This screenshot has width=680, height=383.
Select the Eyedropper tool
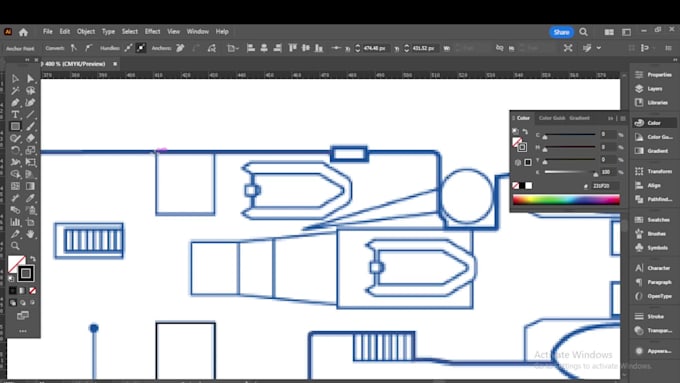tap(30, 198)
